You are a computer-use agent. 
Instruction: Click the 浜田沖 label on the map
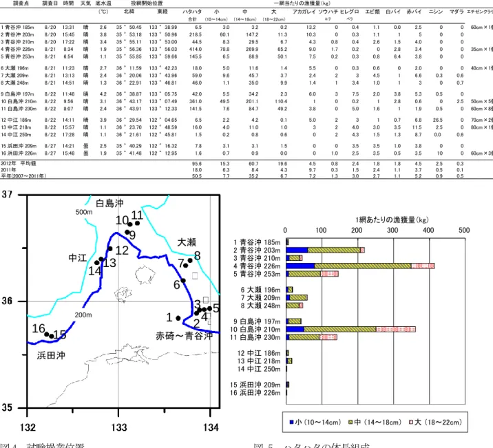click(51, 355)
